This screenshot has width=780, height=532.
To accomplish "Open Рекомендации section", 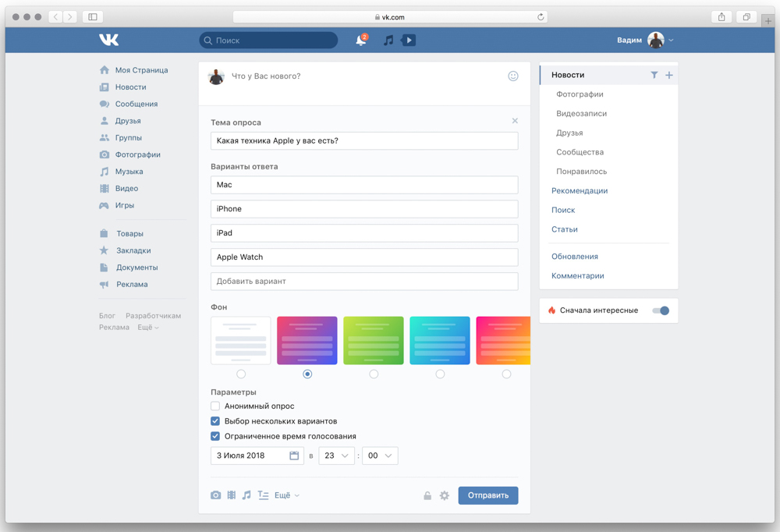I will point(580,190).
